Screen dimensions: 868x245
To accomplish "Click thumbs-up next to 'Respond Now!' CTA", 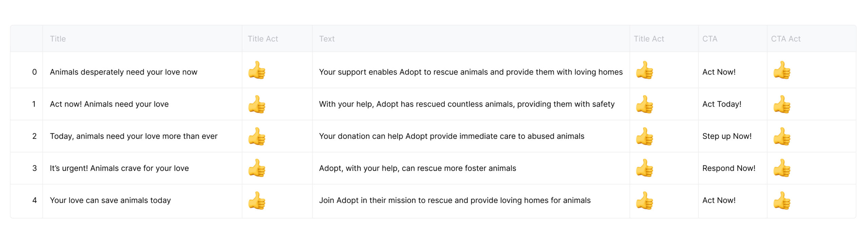I will pos(782,168).
